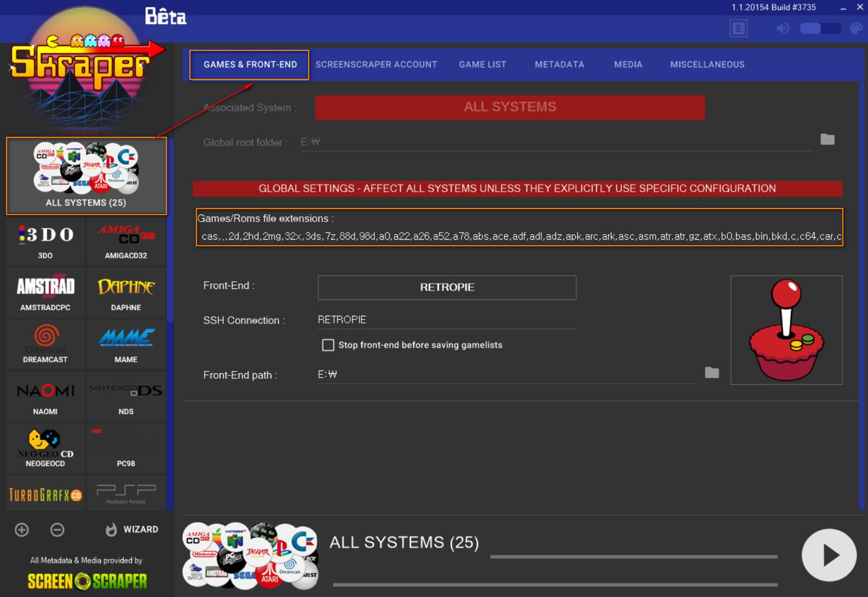Add a system with the plus icon

tap(22, 530)
